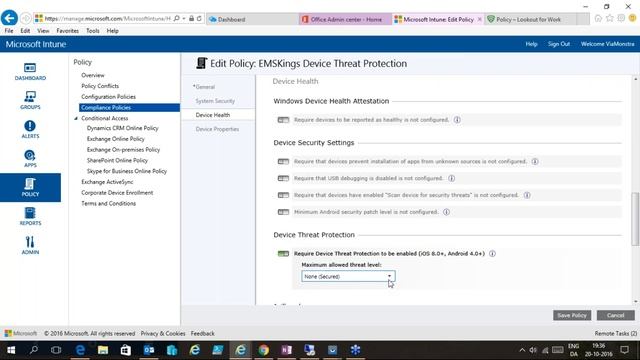The width and height of the screenshot is (640, 360).
Task: Open the Policy workspace icon
Action: coord(30,187)
